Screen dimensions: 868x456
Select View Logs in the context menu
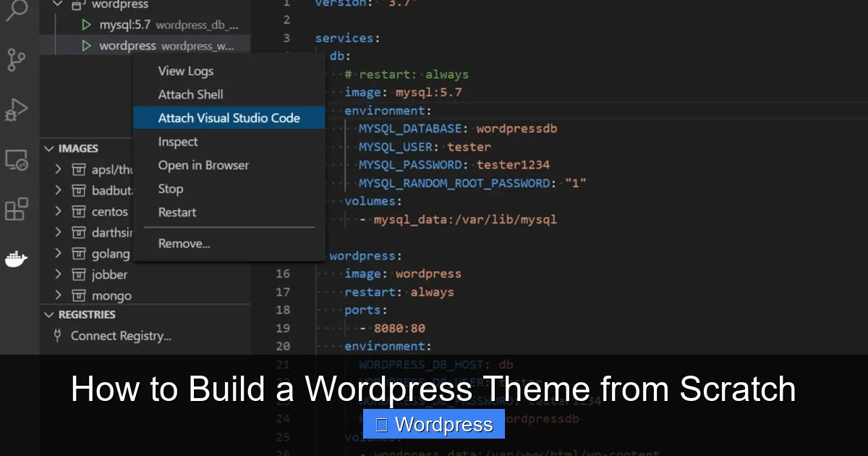pyautogui.click(x=185, y=71)
